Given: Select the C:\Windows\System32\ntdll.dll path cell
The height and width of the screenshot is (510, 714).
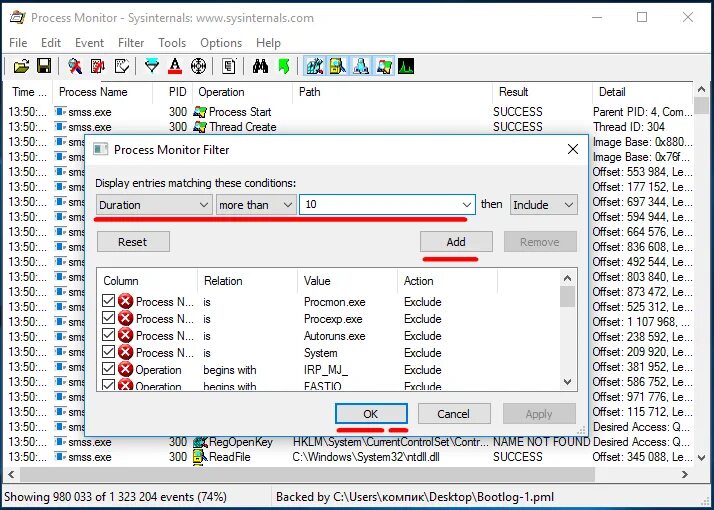Looking at the screenshot, I should coord(366,457).
